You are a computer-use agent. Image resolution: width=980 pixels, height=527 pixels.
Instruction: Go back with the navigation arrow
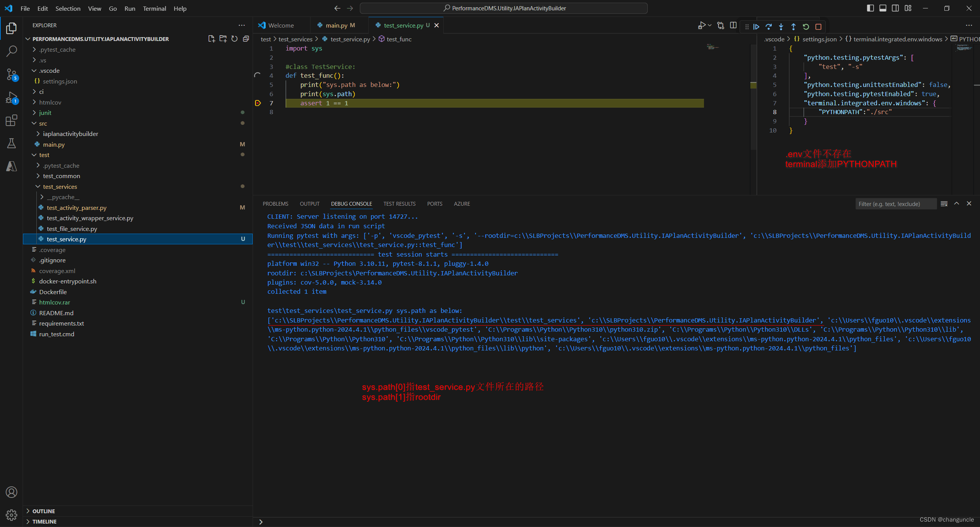tap(337, 8)
